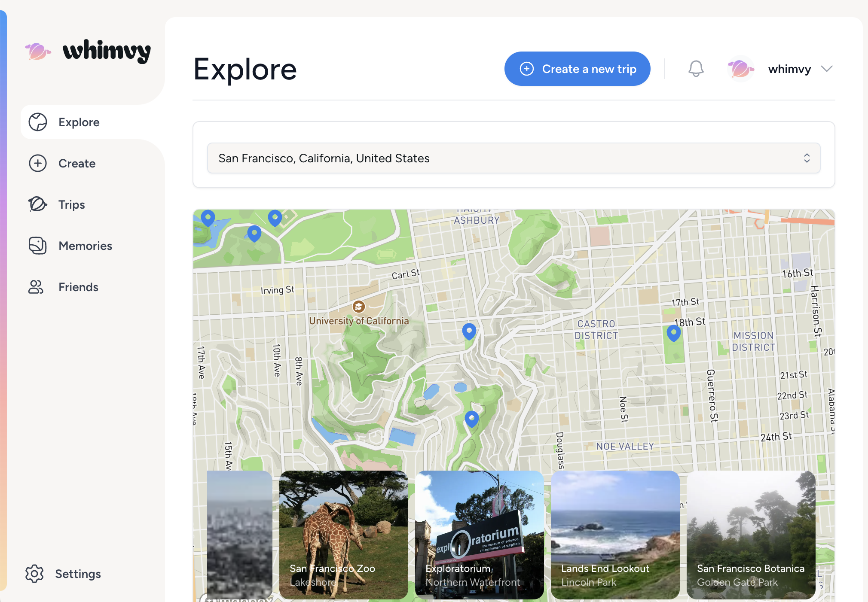Click the notification bell icon
Image resolution: width=868 pixels, height=602 pixels.
696,69
